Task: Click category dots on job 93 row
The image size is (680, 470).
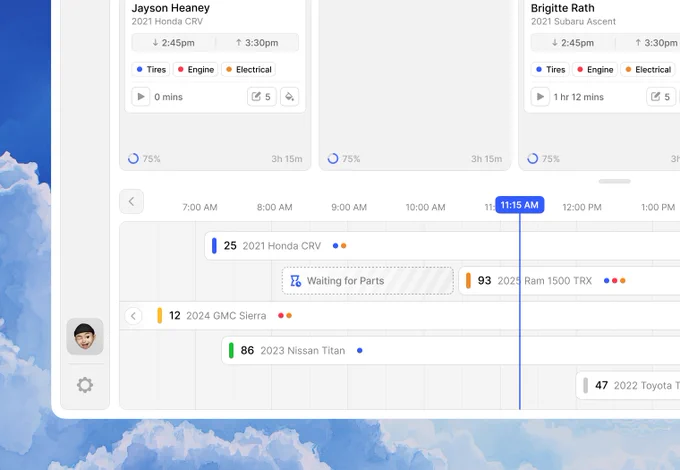Action: pyautogui.click(x=615, y=281)
